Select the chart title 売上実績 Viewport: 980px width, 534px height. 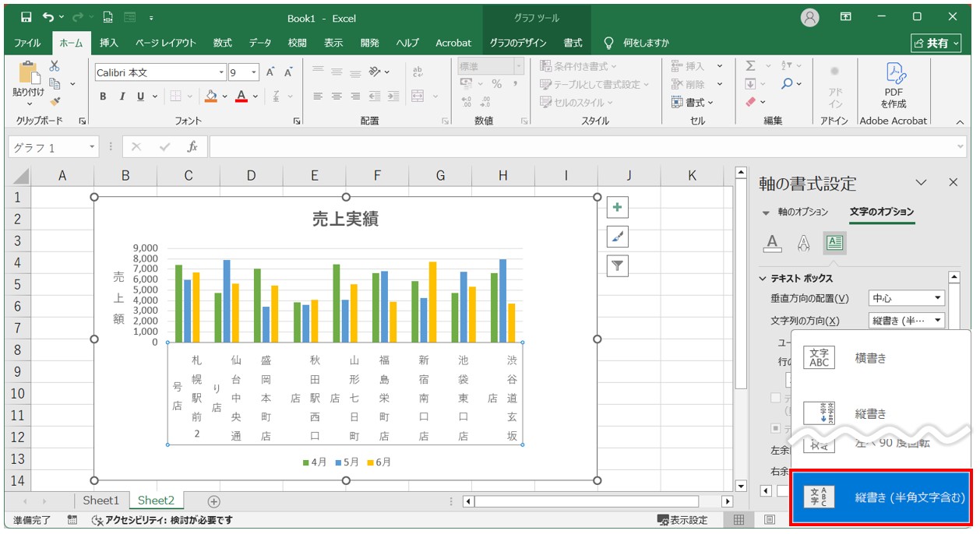tap(345, 220)
